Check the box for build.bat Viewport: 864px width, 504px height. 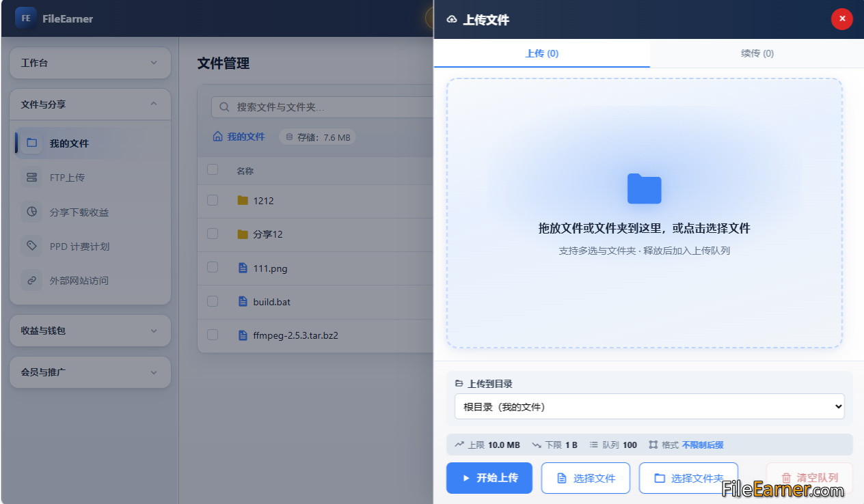tap(213, 301)
